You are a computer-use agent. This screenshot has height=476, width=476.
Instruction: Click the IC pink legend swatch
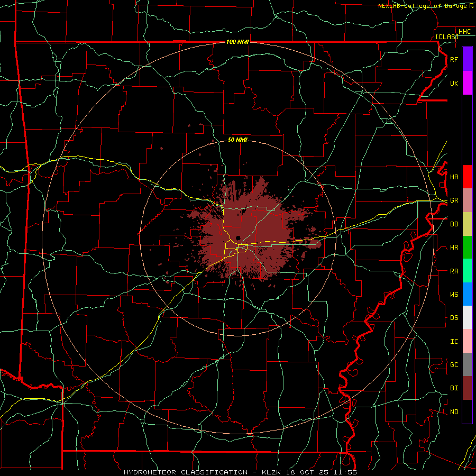(x=467, y=341)
